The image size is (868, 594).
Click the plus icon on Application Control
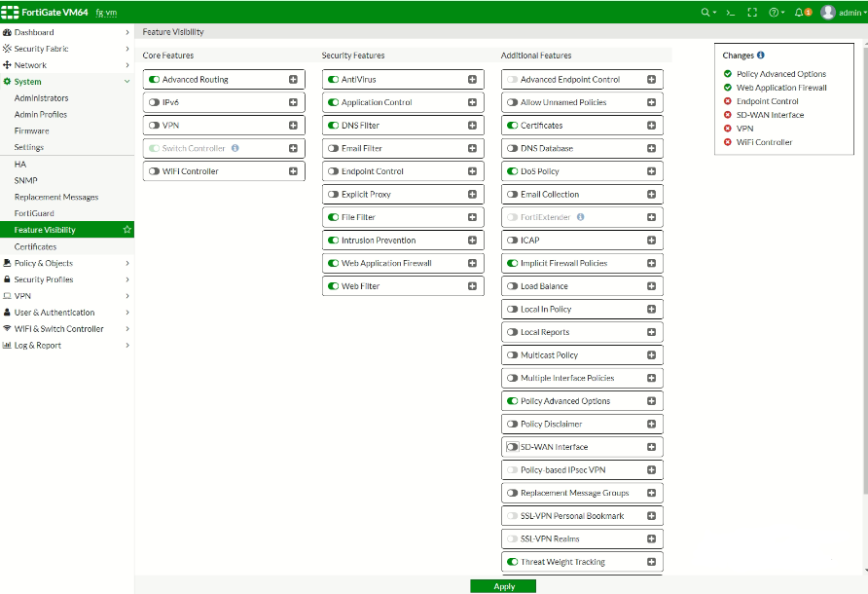click(x=472, y=102)
